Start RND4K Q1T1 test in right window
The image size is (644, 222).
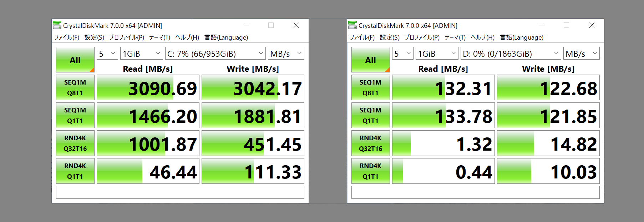coord(371,171)
